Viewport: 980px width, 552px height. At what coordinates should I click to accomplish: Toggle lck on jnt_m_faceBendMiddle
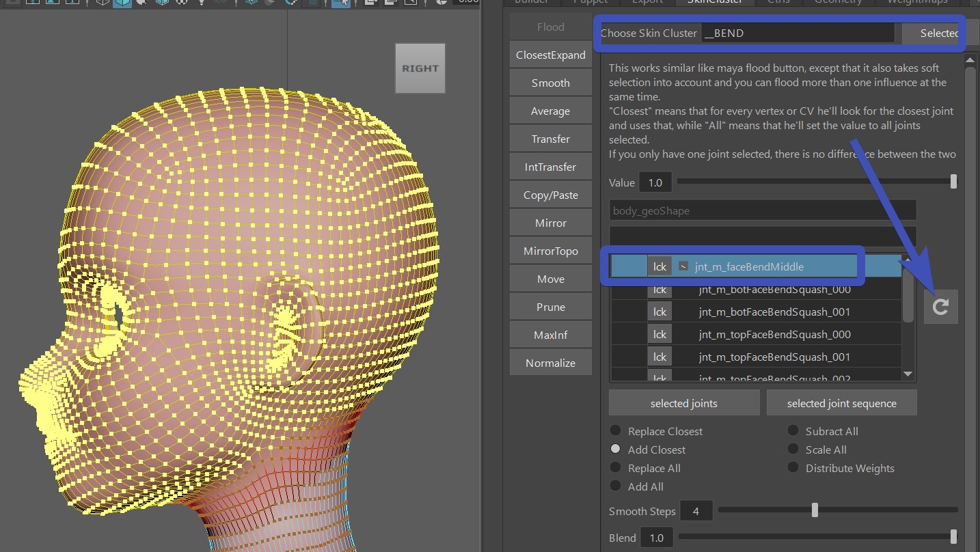(659, 266)
